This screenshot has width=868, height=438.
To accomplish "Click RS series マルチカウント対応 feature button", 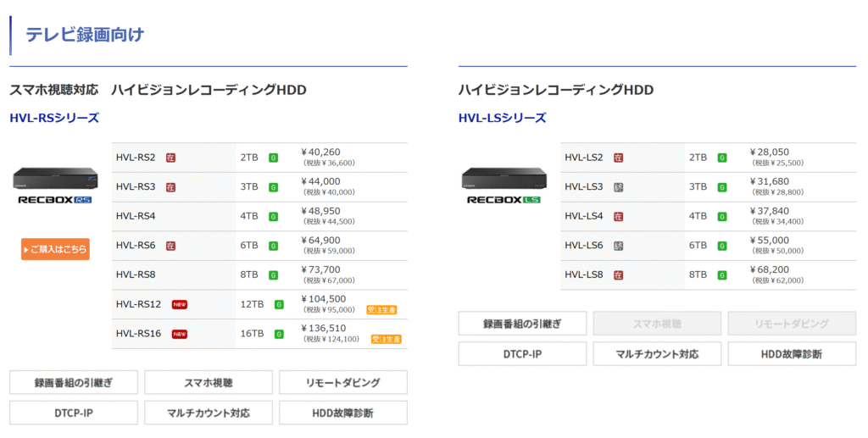I will point(209,413).
